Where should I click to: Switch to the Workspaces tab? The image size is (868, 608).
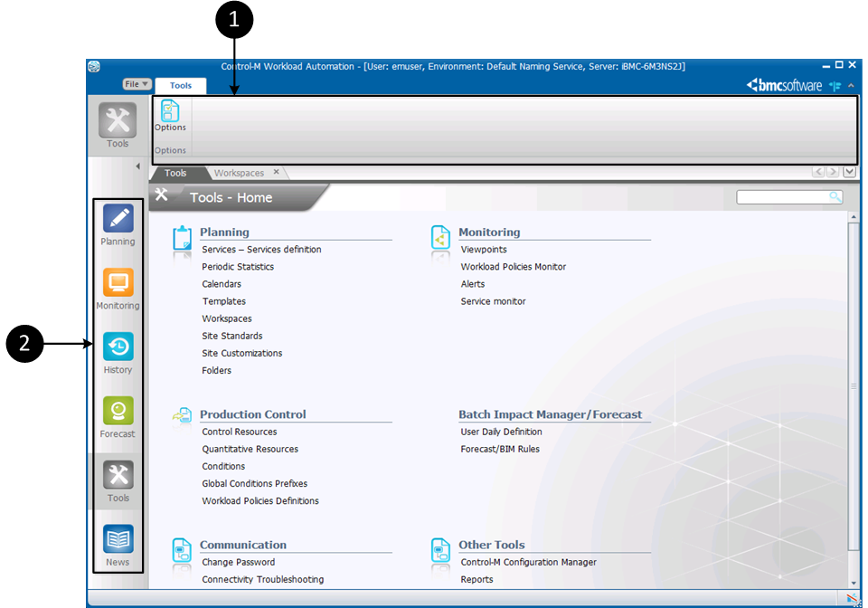[x=239, y=173]
